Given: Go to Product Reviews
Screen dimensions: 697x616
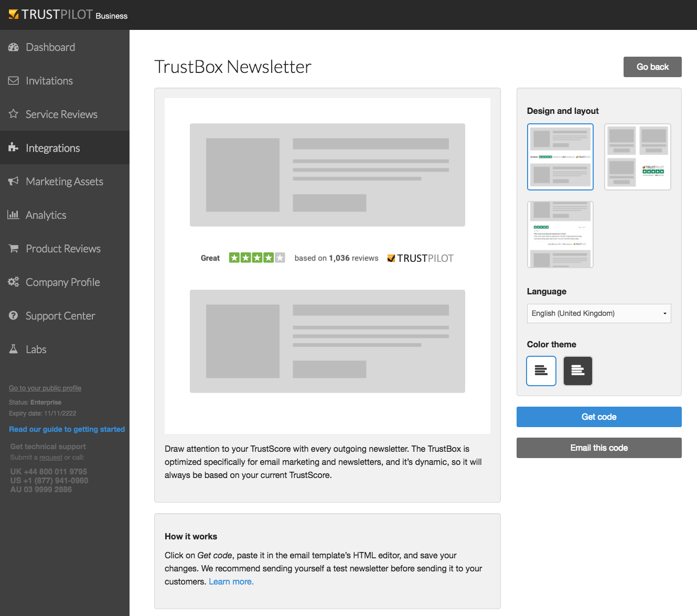Looking at the screenshot, I should tap(65, 249).
